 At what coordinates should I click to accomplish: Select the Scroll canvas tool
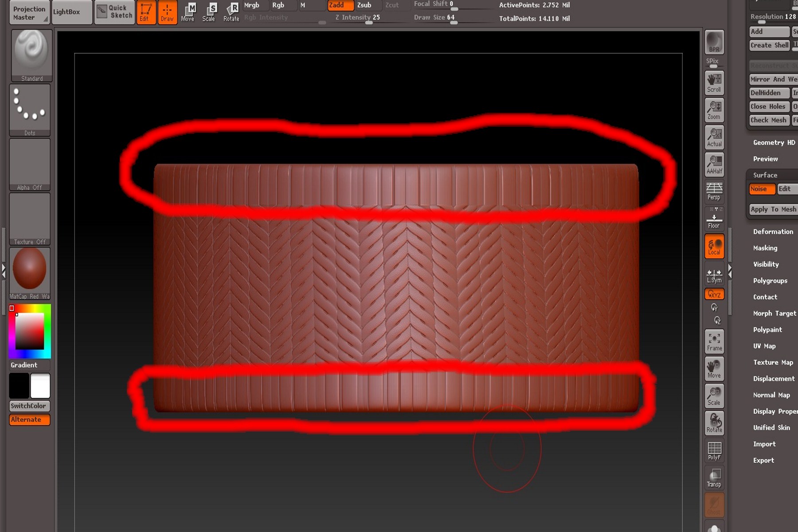click(714, 82)
